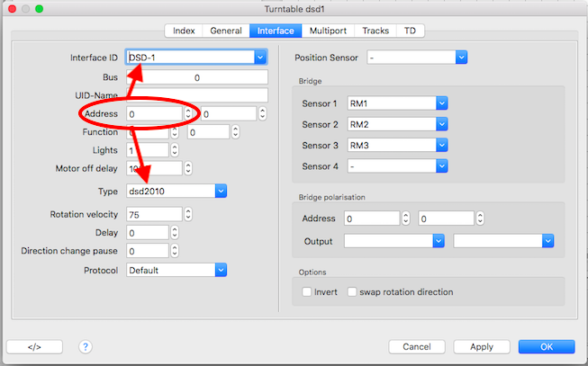Open the General tab
This screenshot has height=366, width=588.
tap(226, 31)
